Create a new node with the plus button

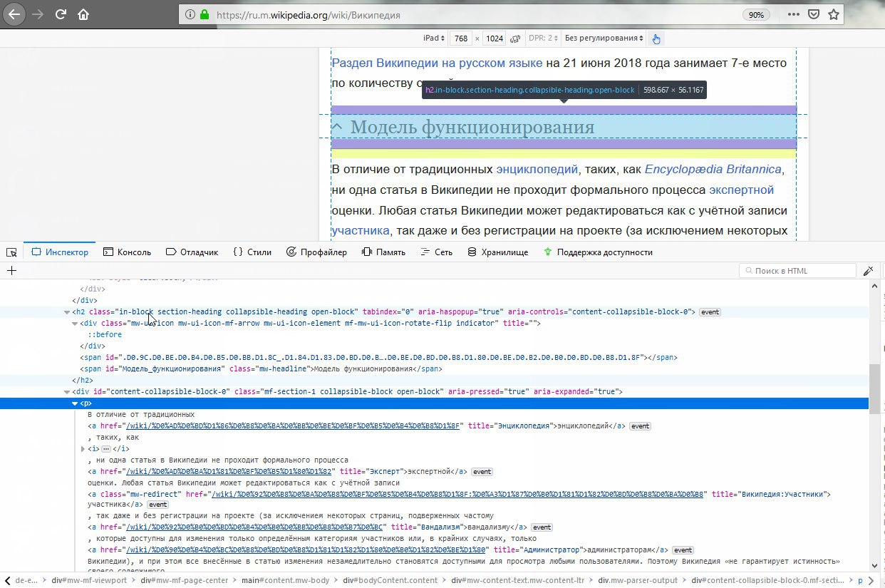(x=11, y=271)
